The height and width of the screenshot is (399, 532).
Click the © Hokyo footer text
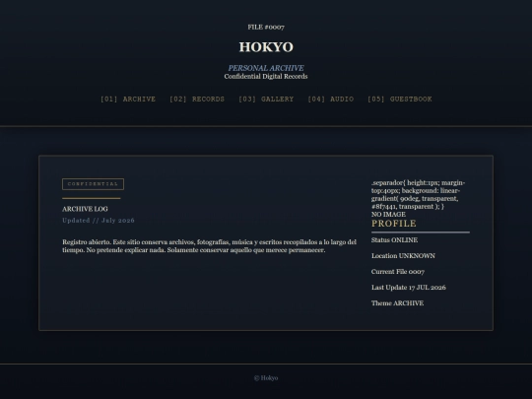pyautogui.click(x=266, y=378)
